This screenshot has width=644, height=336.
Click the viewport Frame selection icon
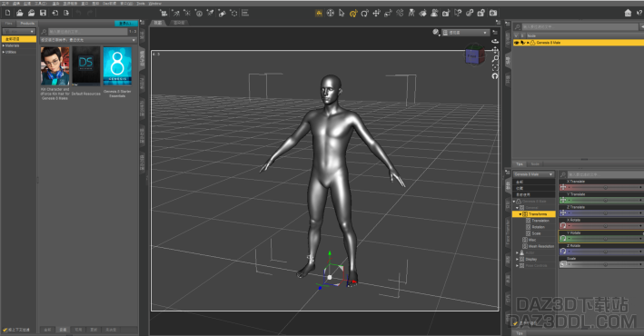[495, 67]
